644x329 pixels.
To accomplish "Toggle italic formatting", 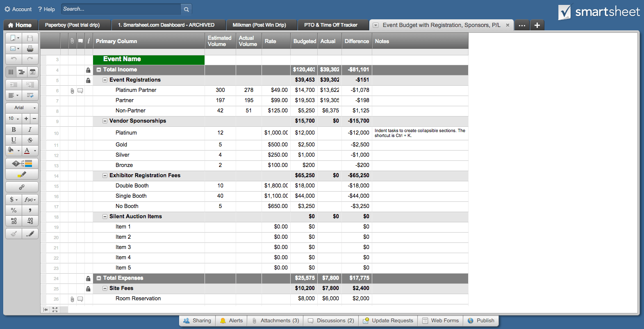I will 30,130.
